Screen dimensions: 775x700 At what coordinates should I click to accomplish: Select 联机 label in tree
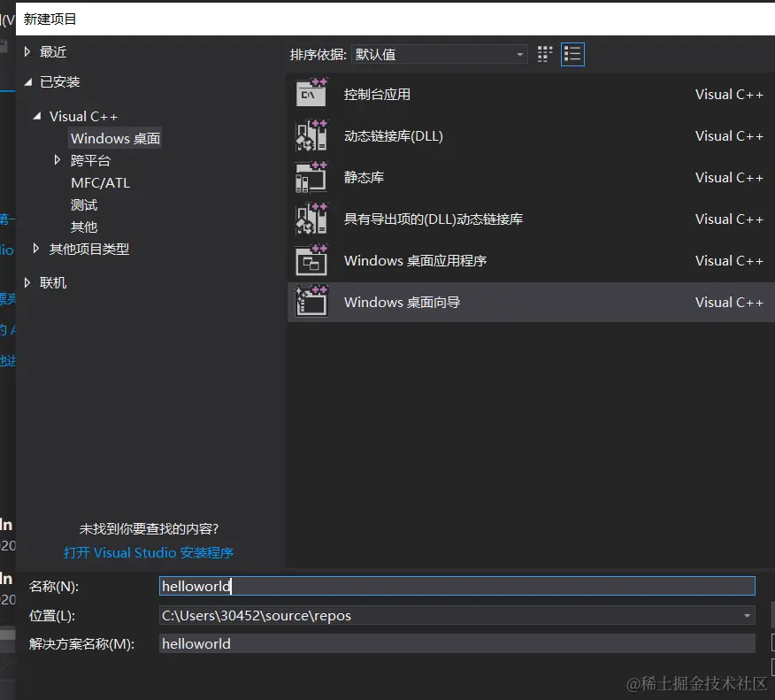(x=53, y=283)
